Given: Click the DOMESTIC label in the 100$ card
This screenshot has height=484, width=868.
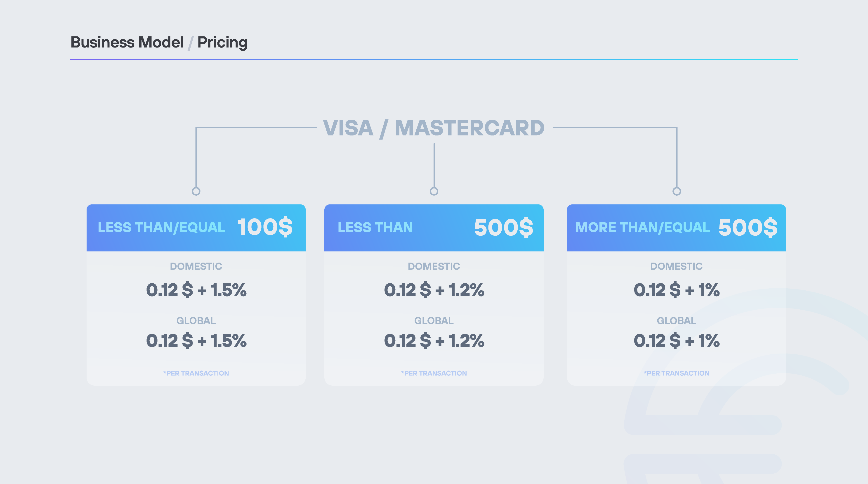Looking at the screenshot, I should tap(196, 266).
